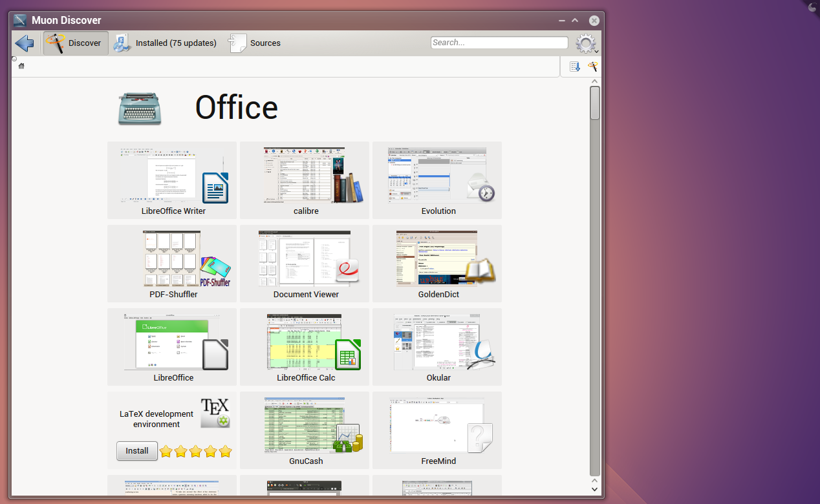The image size is (820, 504).
Task: Select the magic wand view icon
Action: (592, 67)
